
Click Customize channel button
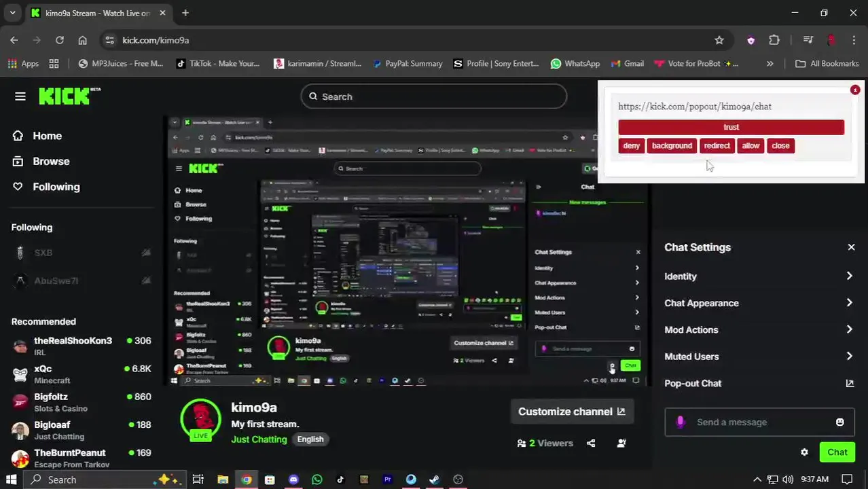[571, 412]
